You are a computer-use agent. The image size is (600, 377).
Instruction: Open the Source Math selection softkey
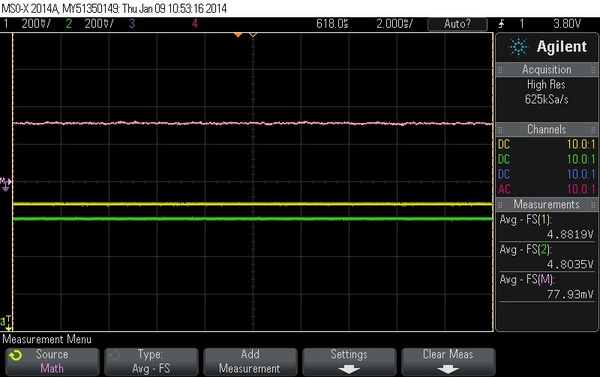pyautogui.click(x=52, y=362)
